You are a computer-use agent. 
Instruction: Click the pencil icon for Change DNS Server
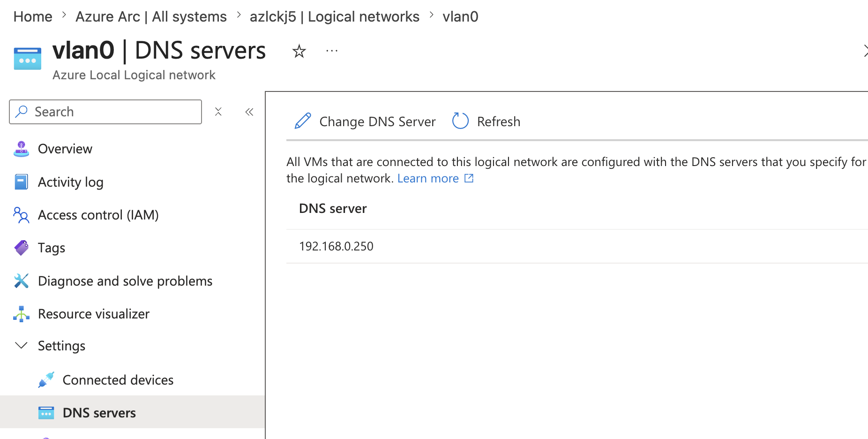pos(303,121)
